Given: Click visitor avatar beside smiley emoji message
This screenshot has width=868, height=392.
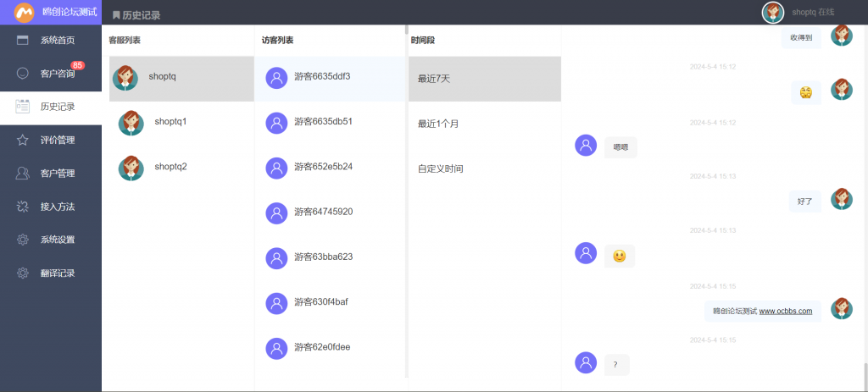Looking at the screenshot, I should tap(586, 253).
